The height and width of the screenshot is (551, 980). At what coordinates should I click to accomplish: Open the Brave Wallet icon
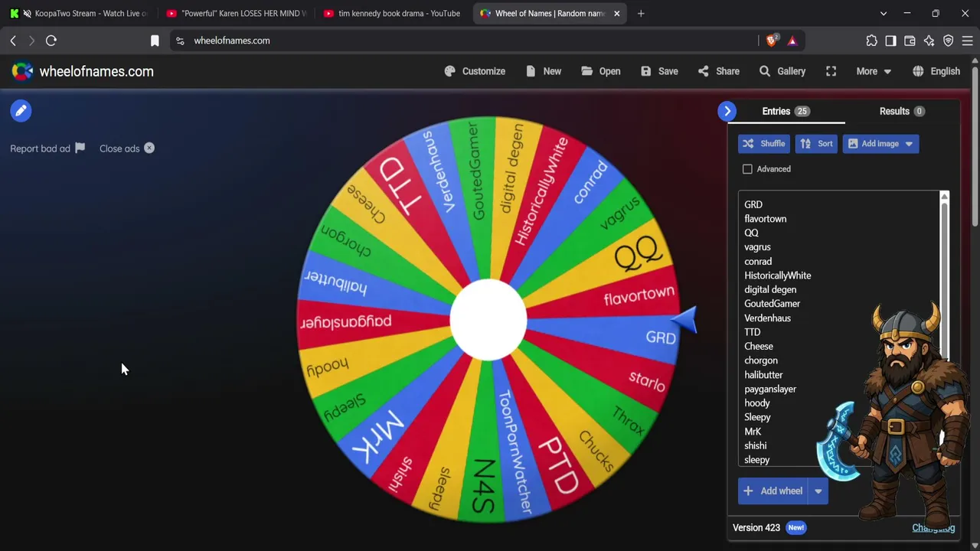910,41
